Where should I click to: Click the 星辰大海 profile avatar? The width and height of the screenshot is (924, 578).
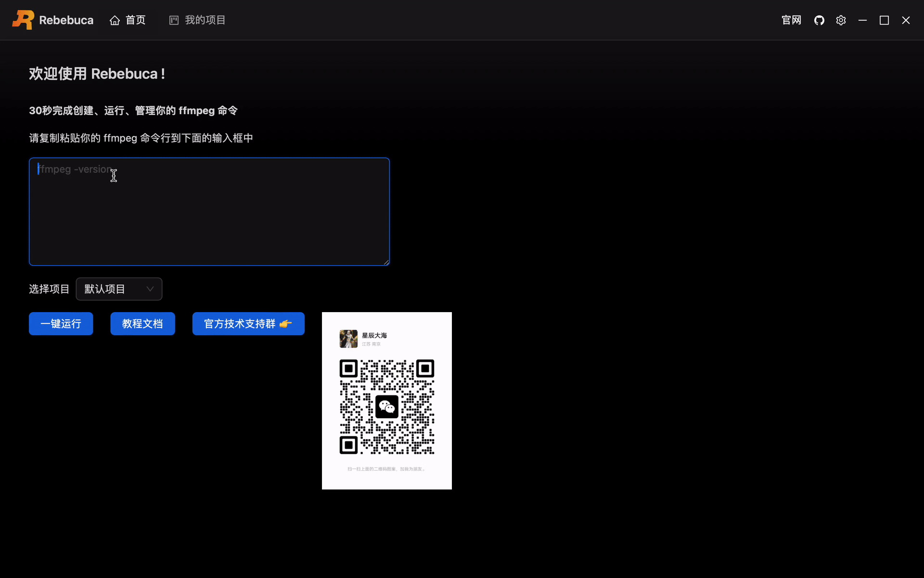coord(348,339)
